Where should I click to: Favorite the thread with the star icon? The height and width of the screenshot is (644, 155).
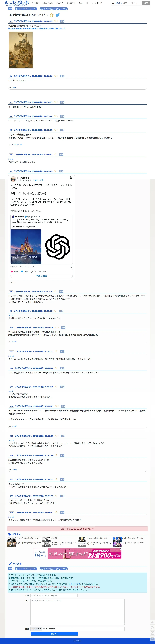coord(52,15)
